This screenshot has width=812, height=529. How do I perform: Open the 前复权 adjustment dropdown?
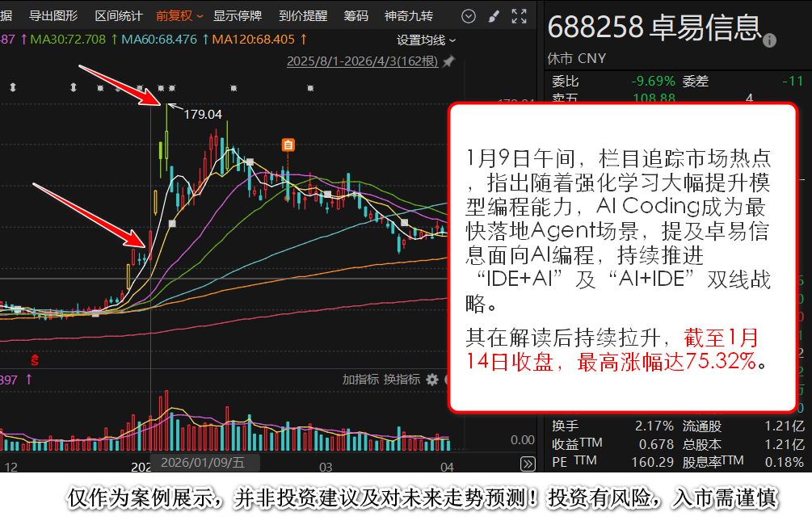[x=179, y=16]
